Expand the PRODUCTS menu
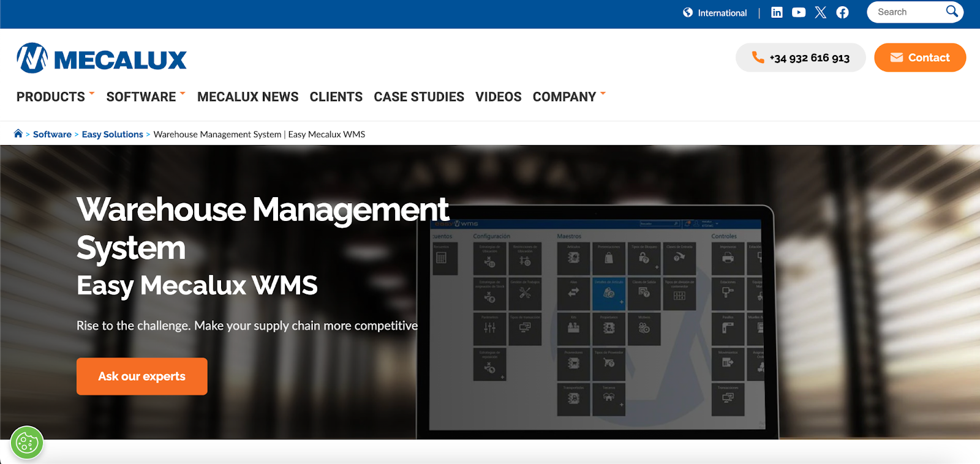Screen dimensions: 980x464 point(55,97)
